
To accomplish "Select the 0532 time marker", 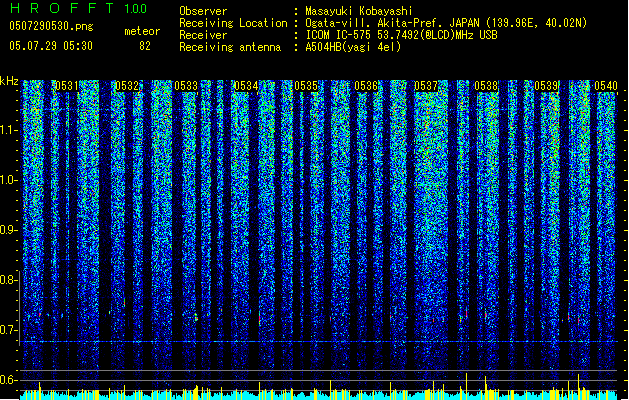I will (x=127, y=86).
